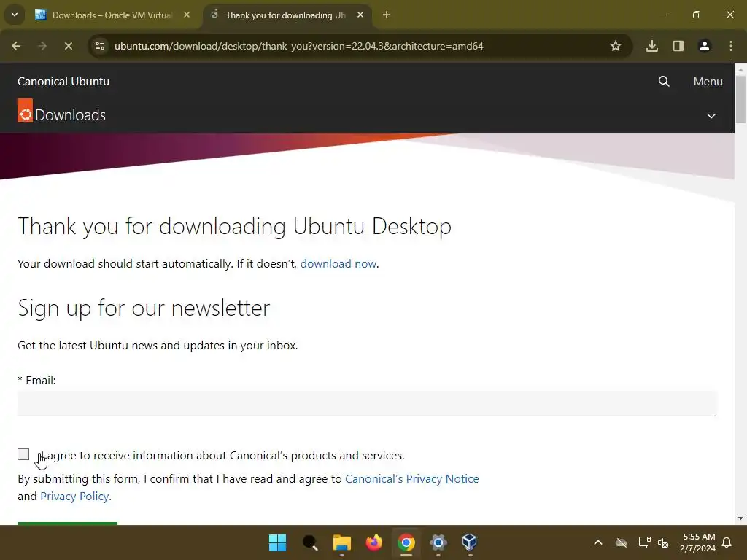Open the Windows Start menu
The width and height of the screenshot is (747, 560).
coord(278,542)
